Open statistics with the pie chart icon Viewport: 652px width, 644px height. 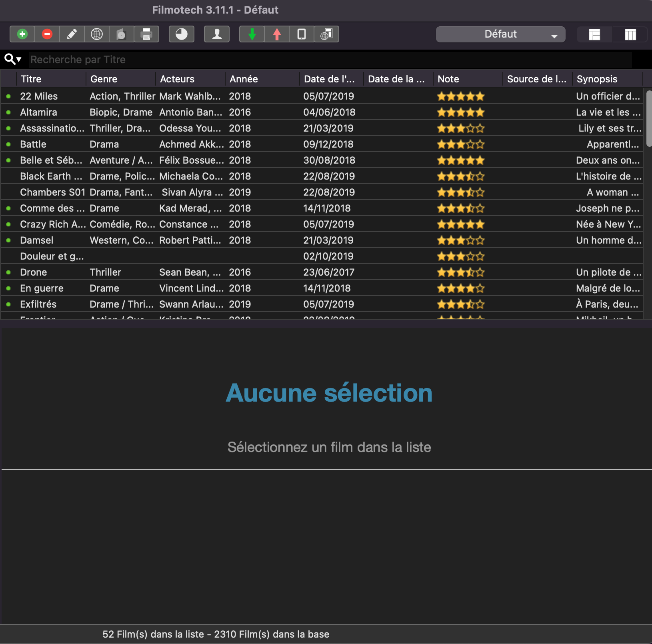click(x=182, y=34)
